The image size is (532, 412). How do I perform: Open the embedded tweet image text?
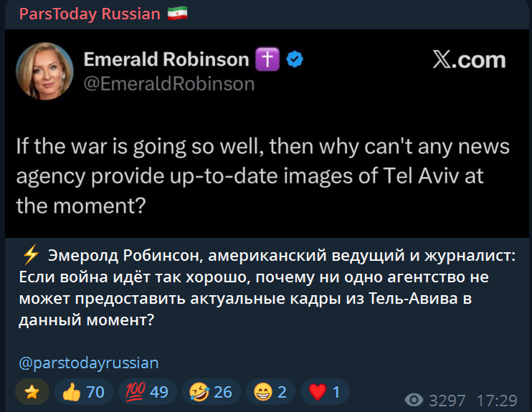(x=264, y=176)
